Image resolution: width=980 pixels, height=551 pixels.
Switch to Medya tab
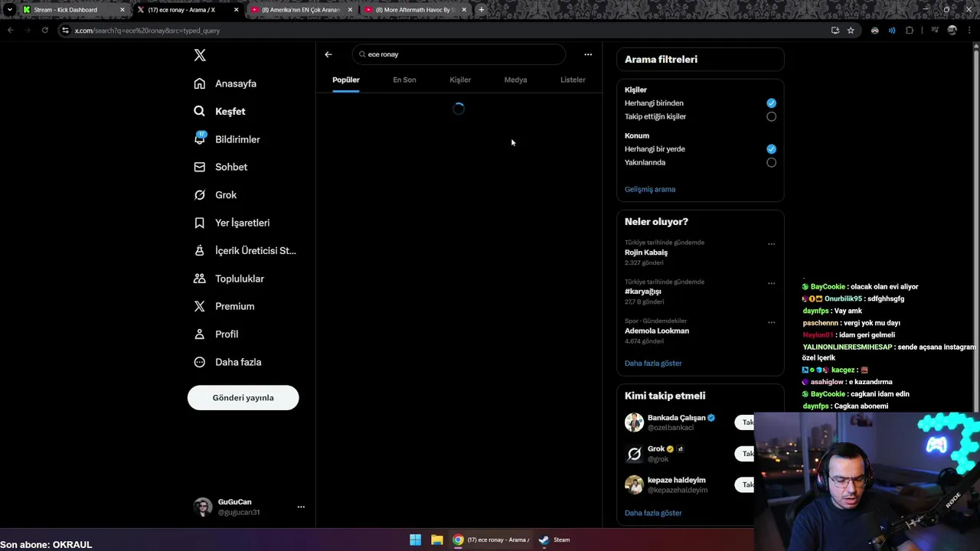(515, 80)
